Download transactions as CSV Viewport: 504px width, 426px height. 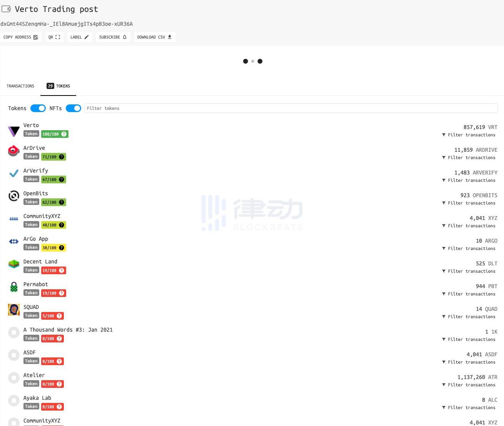point(155,37)
